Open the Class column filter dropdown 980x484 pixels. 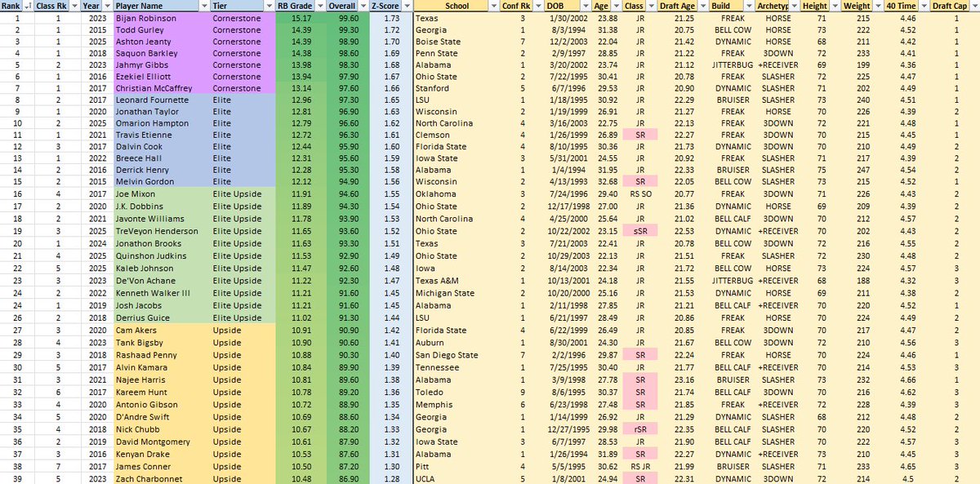650,6
